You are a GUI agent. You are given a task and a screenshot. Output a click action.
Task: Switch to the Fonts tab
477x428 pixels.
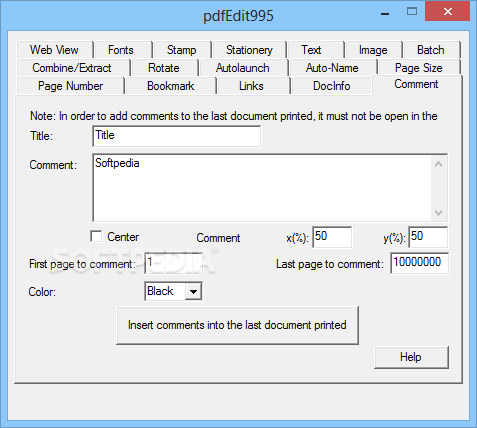(123, 50)
